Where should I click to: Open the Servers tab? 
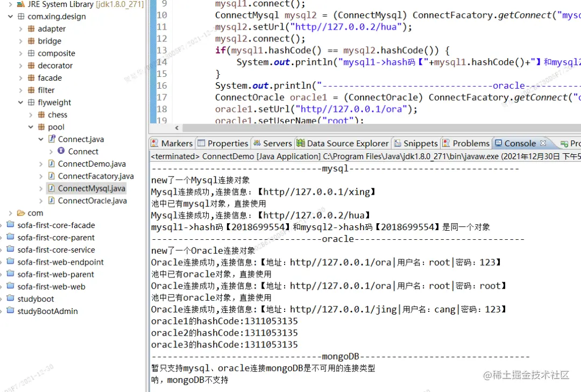click(x=273, y=144)
